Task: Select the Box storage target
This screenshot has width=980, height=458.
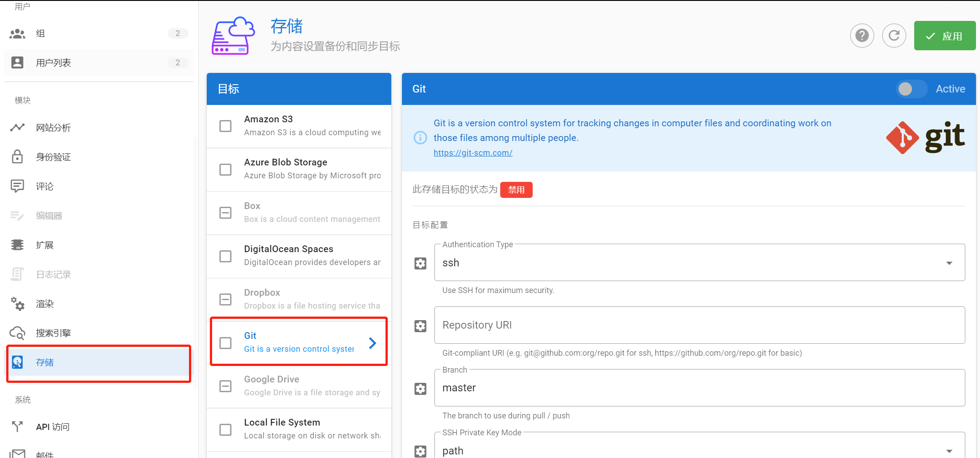Action: point(299,213)
